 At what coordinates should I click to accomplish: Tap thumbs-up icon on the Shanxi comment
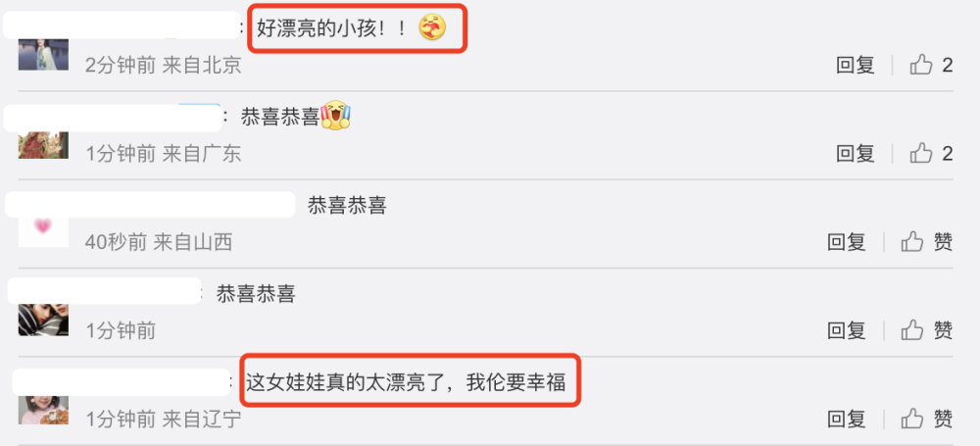(911, 241)
